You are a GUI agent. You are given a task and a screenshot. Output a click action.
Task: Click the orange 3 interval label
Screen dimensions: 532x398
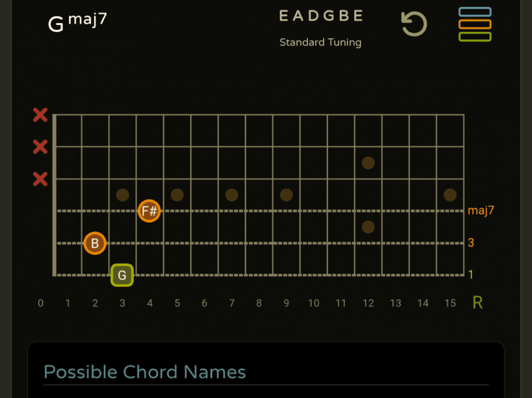click(471, 243)
